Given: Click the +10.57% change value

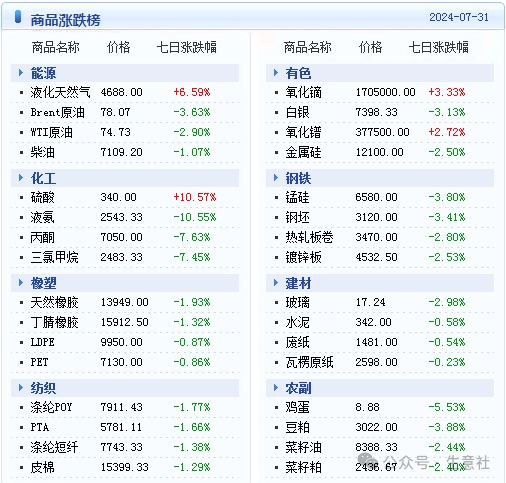Looking at the screenshot, I should 195,197.
